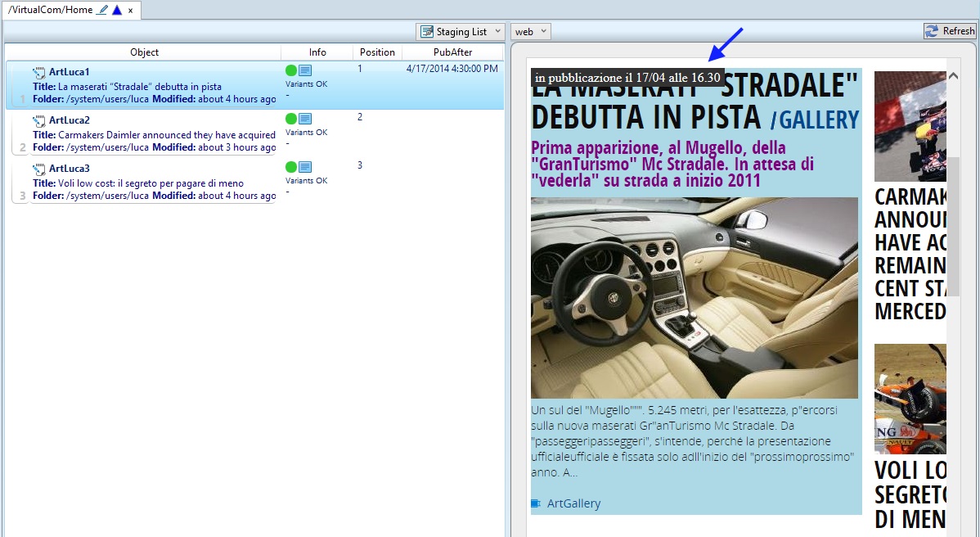Sort by the PubAfter column header
980x537 pixels.
point(452,52)
